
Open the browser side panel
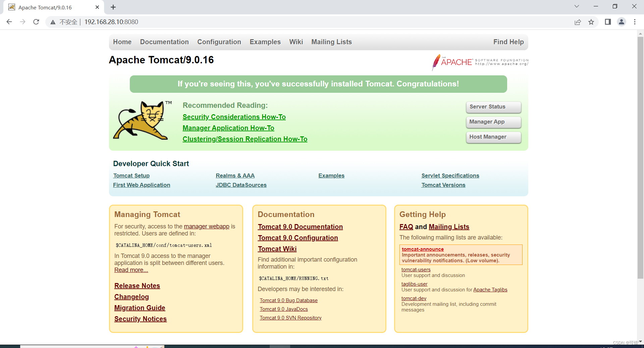608,22
